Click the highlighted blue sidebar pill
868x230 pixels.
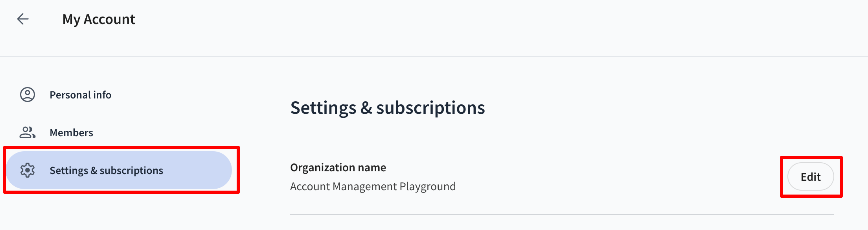point(119,170)
